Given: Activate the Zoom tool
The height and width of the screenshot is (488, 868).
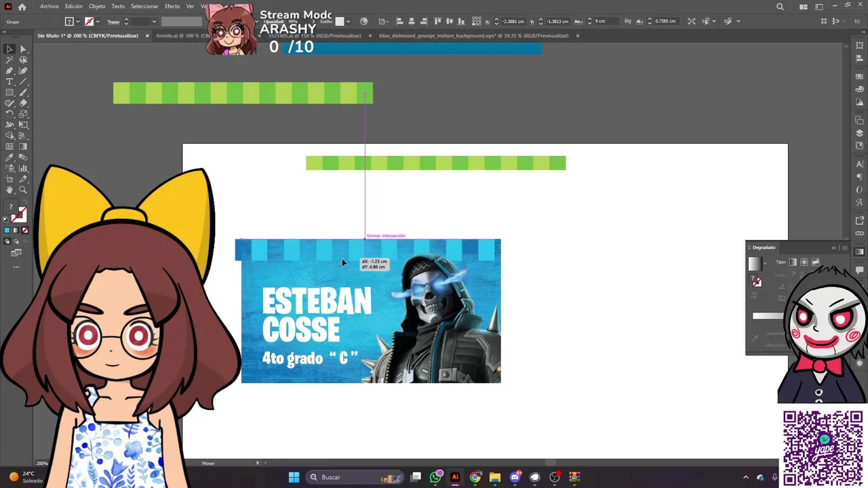Looking at the screenshot, I should tap(23, 190).
